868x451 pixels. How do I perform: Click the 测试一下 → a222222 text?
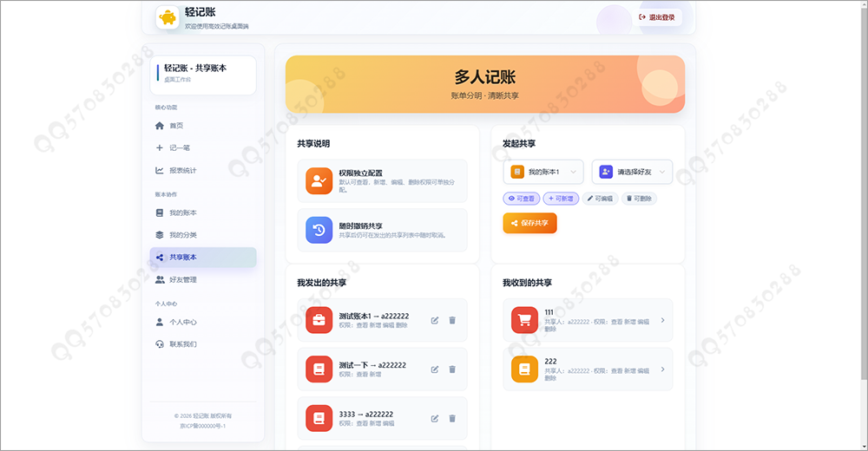(x=372, y=365)
